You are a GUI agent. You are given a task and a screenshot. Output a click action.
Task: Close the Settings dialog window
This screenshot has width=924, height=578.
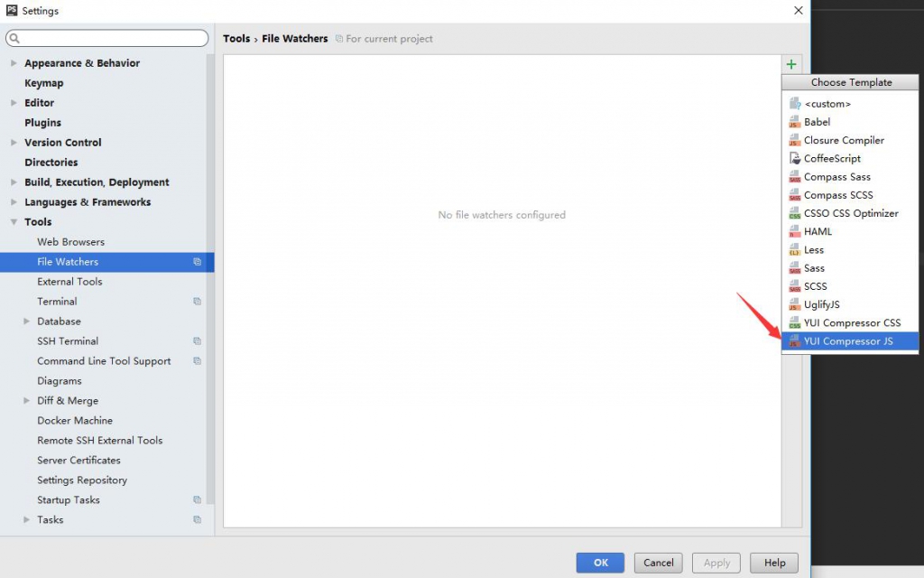799,11
